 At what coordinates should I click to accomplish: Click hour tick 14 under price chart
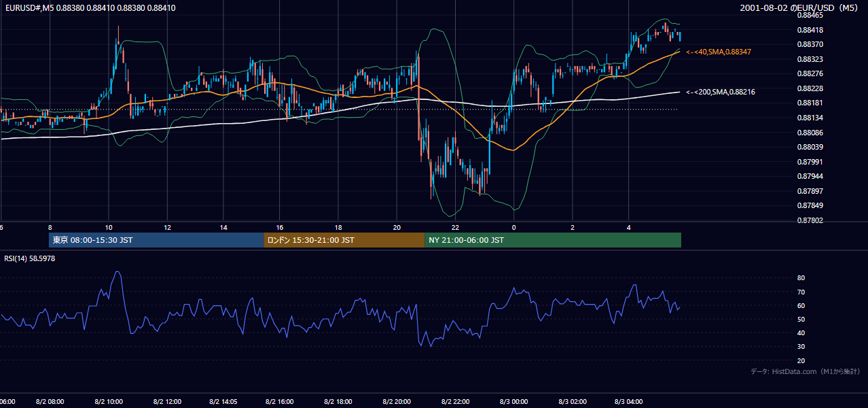[223, 228]
